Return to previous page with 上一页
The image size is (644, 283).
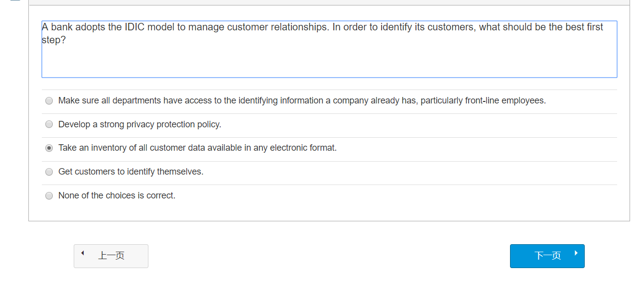click(111, 256)
